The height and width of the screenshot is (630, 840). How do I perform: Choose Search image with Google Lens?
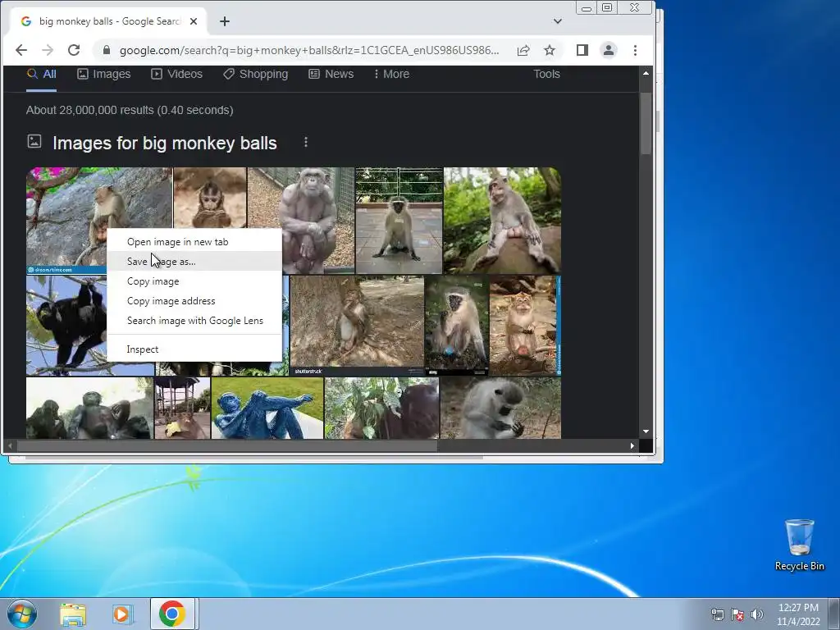point(194,321)
